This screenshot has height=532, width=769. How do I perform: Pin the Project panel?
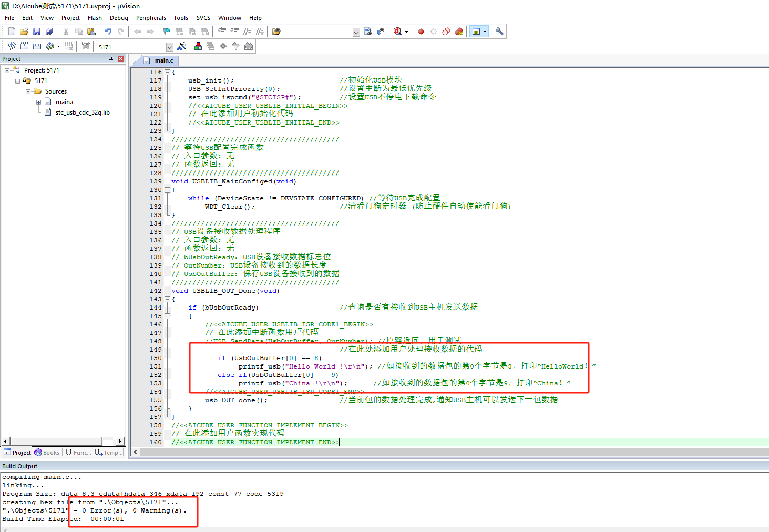click(111, 59)
